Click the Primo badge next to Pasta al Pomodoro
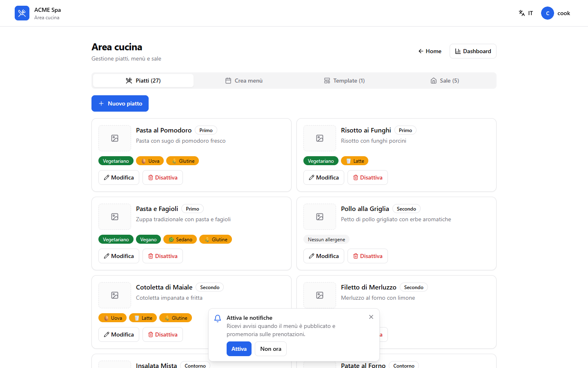Screen dimensions: 588x368 [x=206, y=130]
